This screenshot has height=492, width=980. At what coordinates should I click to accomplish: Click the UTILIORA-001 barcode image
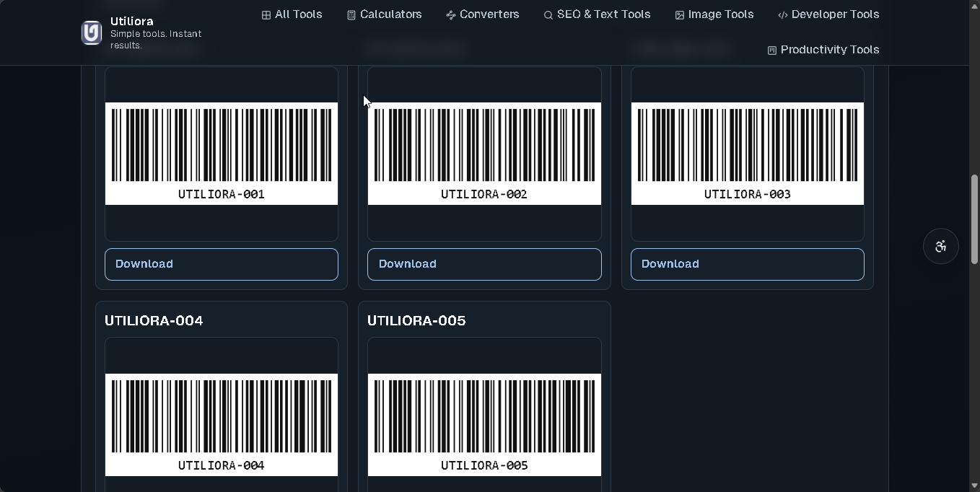222,154
